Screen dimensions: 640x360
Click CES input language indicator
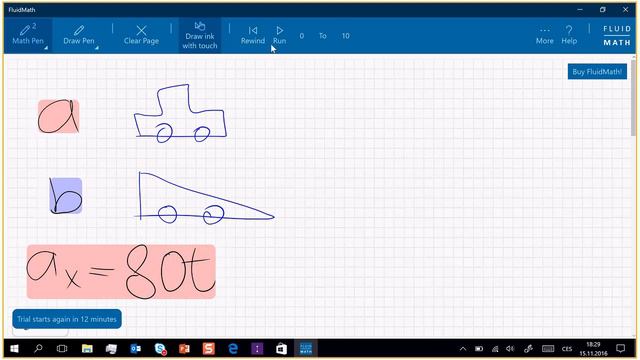pos(567,349)
